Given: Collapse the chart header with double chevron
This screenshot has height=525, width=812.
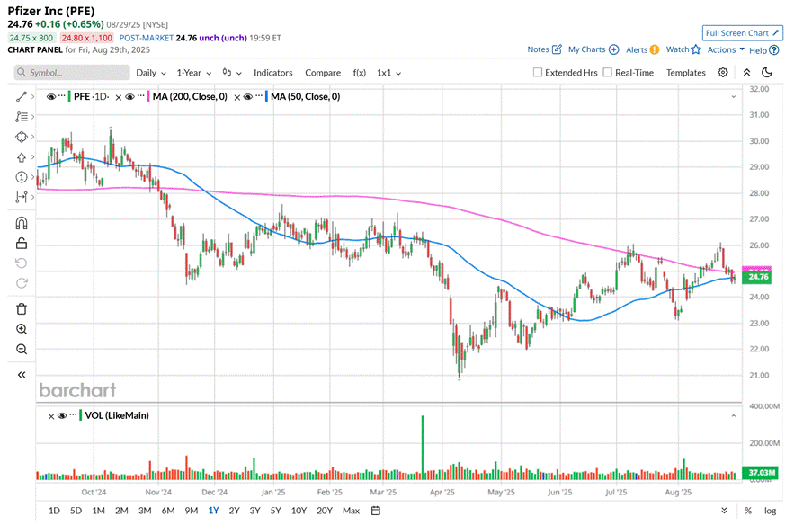Looking at the screenshot, I should click(746, 73).
